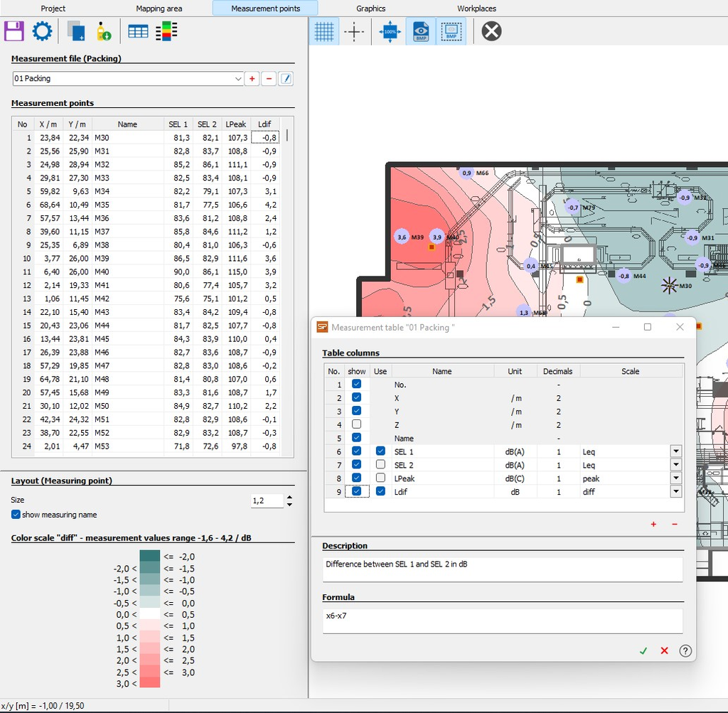
Task: Switch to the Mapping area tab
Action: [159, 9]
